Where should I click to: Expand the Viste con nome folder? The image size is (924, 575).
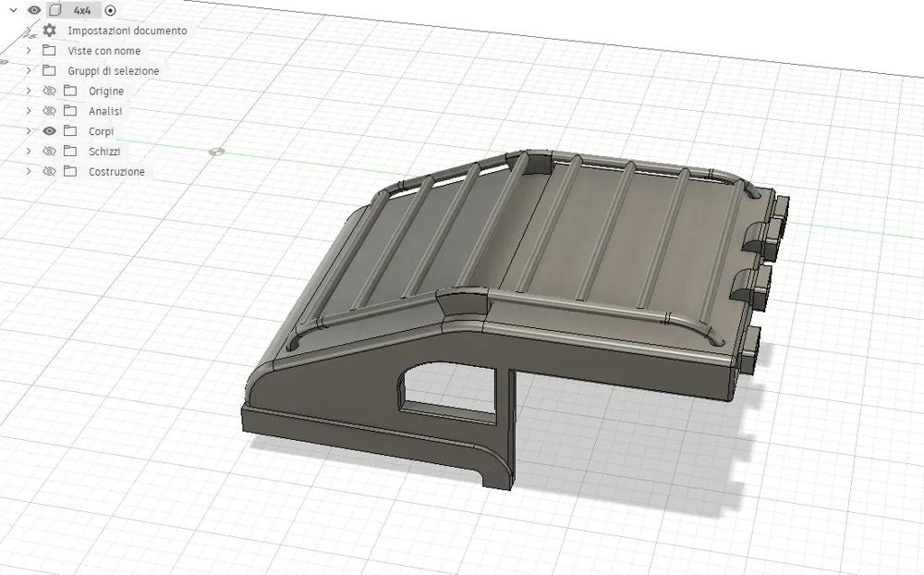[x=29, y=51]
